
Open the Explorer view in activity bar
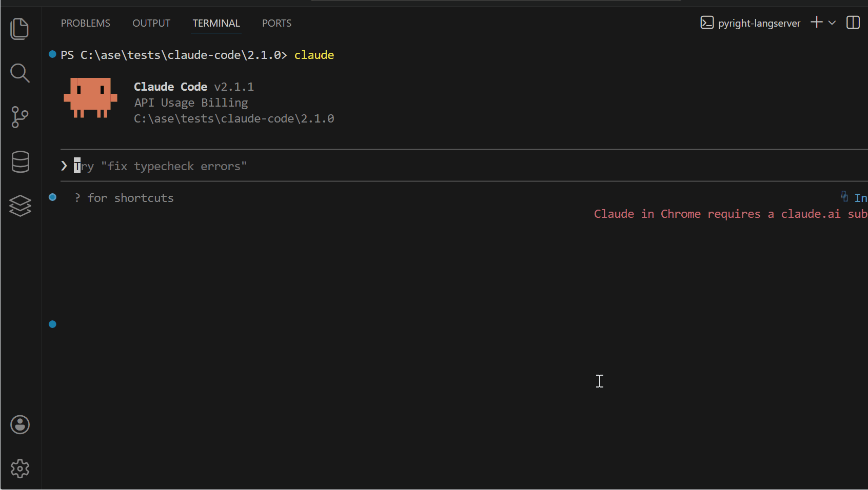pos(20,28)
